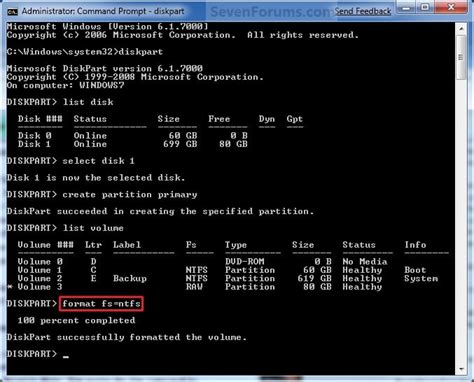The image size is (474, 382).
Task: Click the 'Volume 1' row label
Action: [40, 270]
